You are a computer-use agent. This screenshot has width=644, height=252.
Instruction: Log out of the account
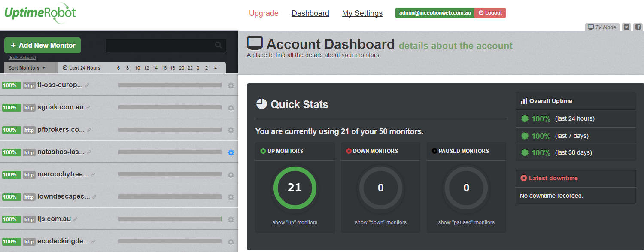[x=490, y=13]
